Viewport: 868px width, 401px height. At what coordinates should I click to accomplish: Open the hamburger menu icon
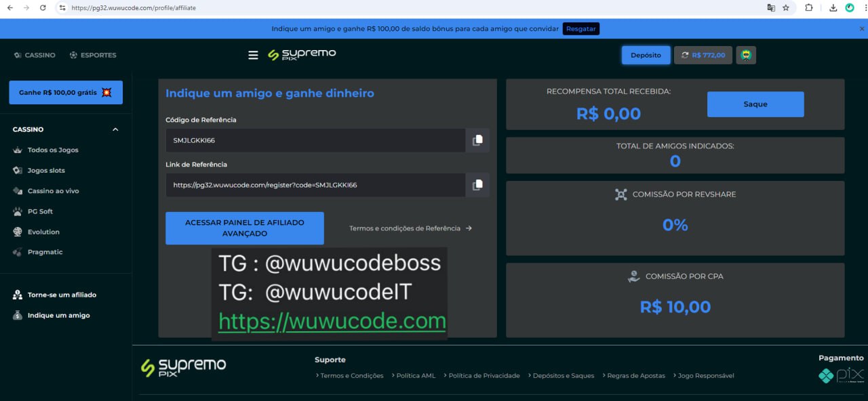pyautogui.click(x=253, y=56)
